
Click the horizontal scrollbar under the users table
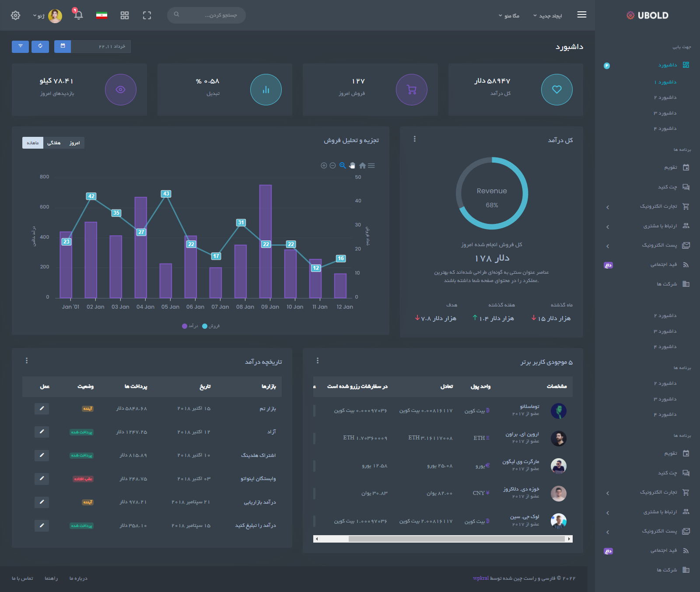[442, 539]
